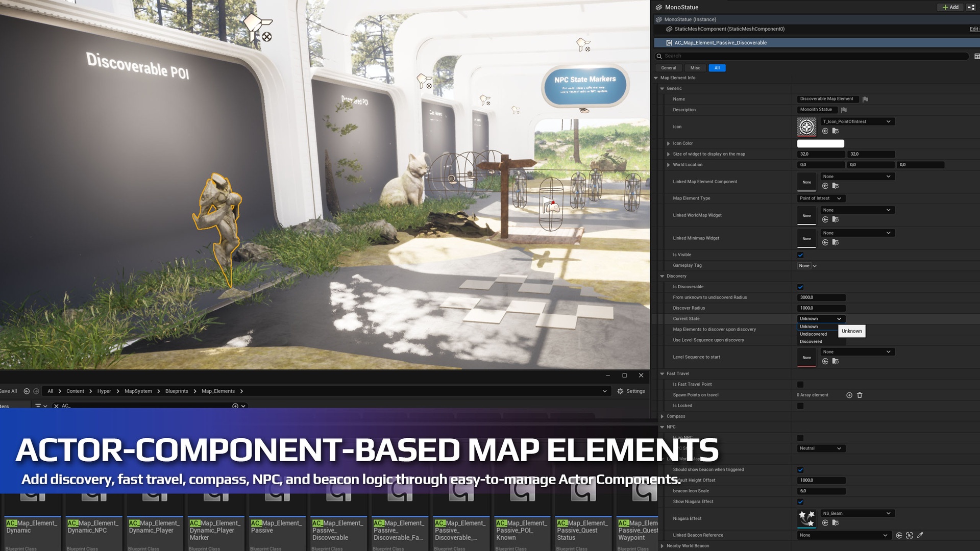Image resolution: width=980 pixels, height=551 pixels.
Task: Collapse the Discovery section
Action: (663, 275)
